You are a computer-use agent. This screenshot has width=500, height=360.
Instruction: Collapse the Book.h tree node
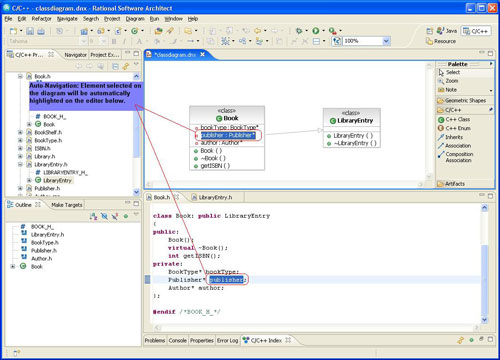click(x=20, y=77)
